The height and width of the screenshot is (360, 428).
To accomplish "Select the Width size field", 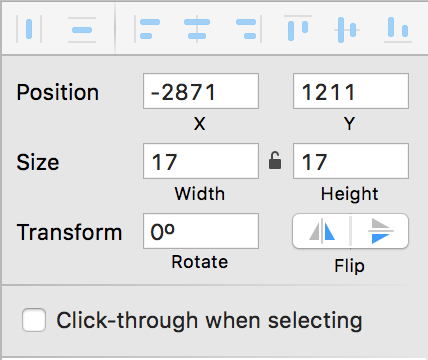I will point(201,161).
